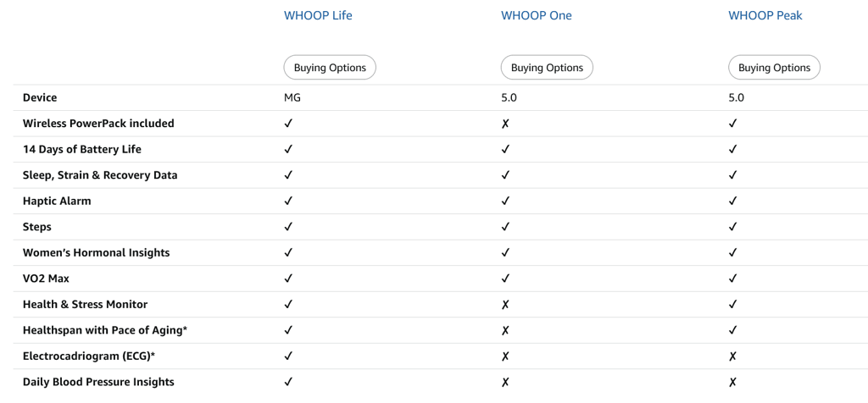Select the 14 Days of Battery Life label
This screenshot has width=868, height=403.
point(81,150)
